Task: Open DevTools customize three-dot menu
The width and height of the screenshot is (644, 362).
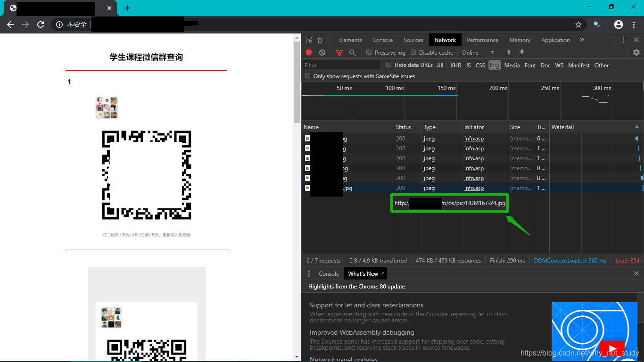Action: (623, 40)
